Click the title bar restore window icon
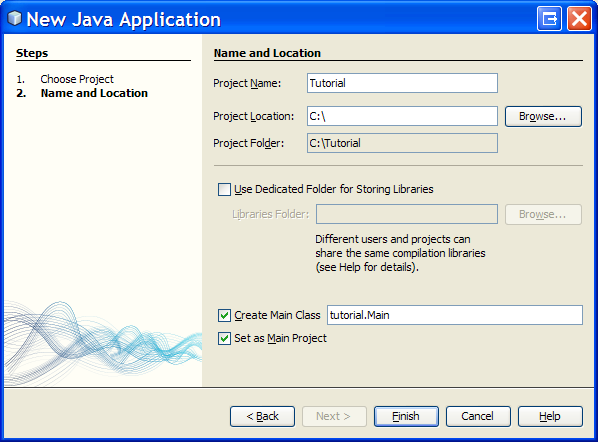Image resolution: width=598 pixels, height=442 pixels. 549,18
